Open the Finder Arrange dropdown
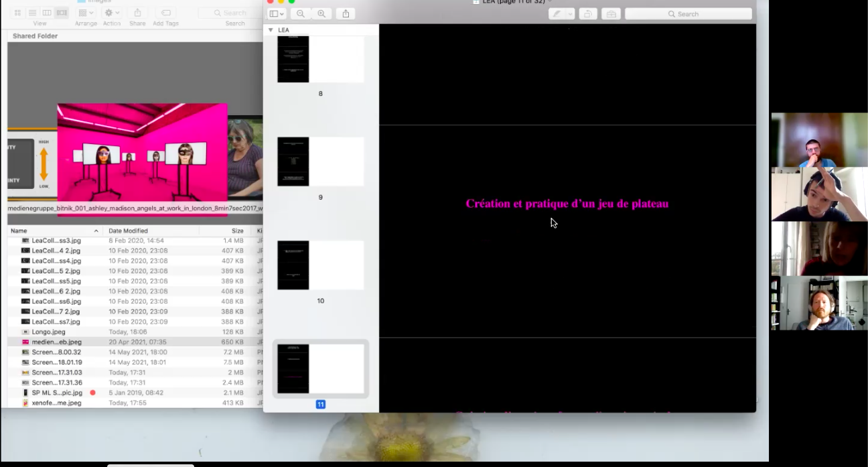Viewport: 868px width, 467px height. pos(86,13)
